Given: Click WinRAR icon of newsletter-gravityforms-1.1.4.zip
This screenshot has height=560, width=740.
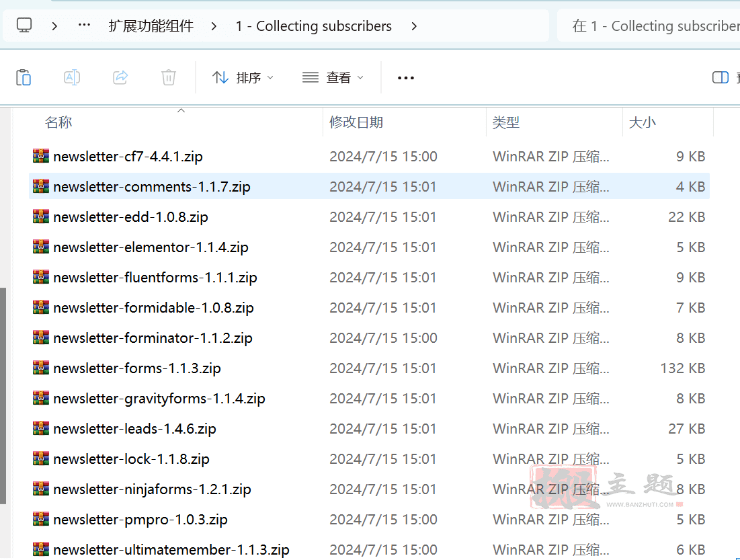Looking at the screenshot, I should click(41, 397).
